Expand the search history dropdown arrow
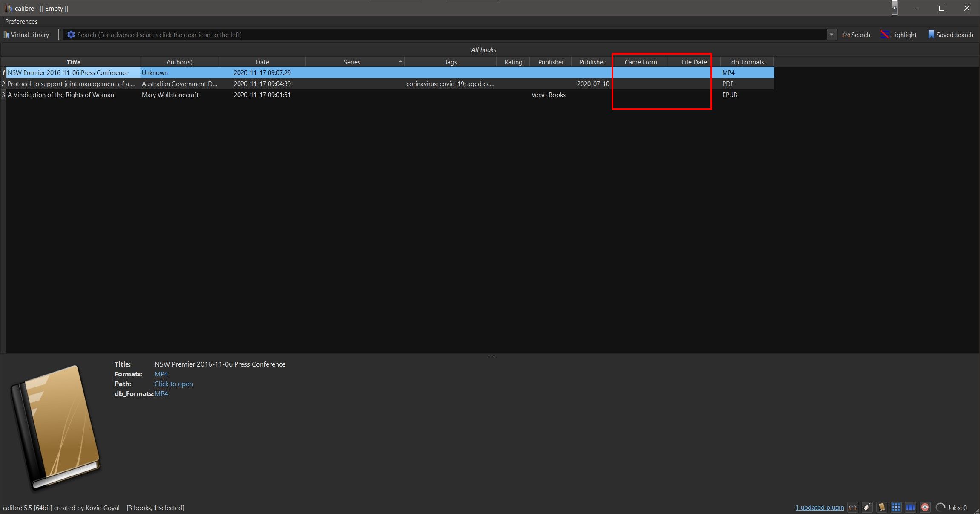This screenshot has width=980, height=514. click(831, 35)
